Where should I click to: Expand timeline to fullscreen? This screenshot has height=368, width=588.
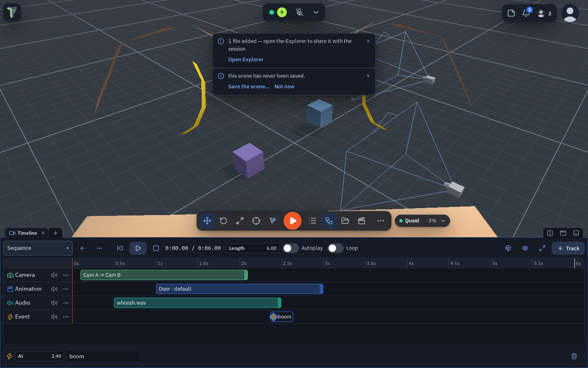tap(542, 248)
